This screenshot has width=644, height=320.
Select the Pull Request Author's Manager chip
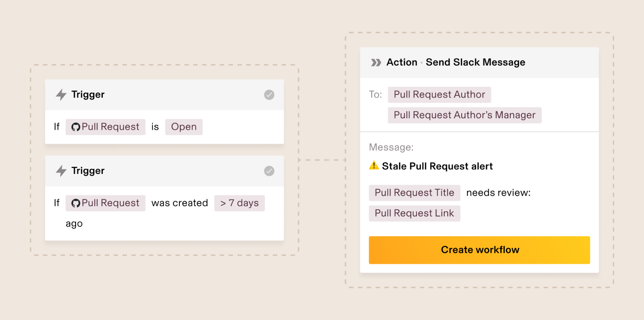(x=465, y=115)
